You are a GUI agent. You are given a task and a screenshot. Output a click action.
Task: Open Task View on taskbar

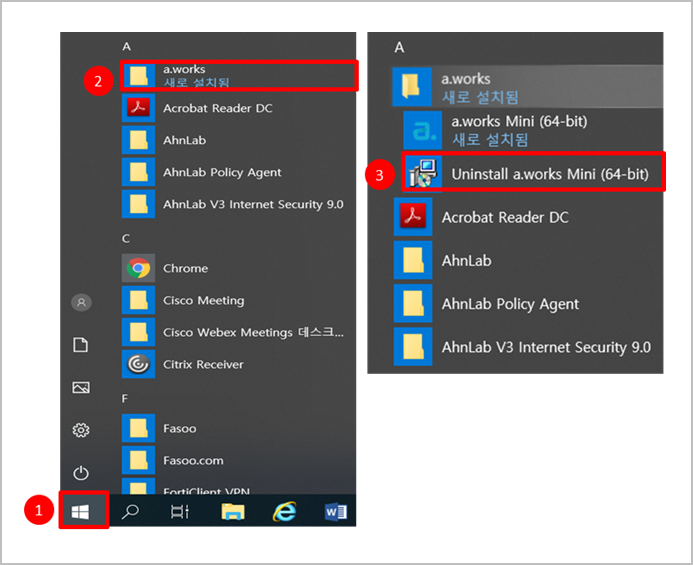[x=179, y=512]
